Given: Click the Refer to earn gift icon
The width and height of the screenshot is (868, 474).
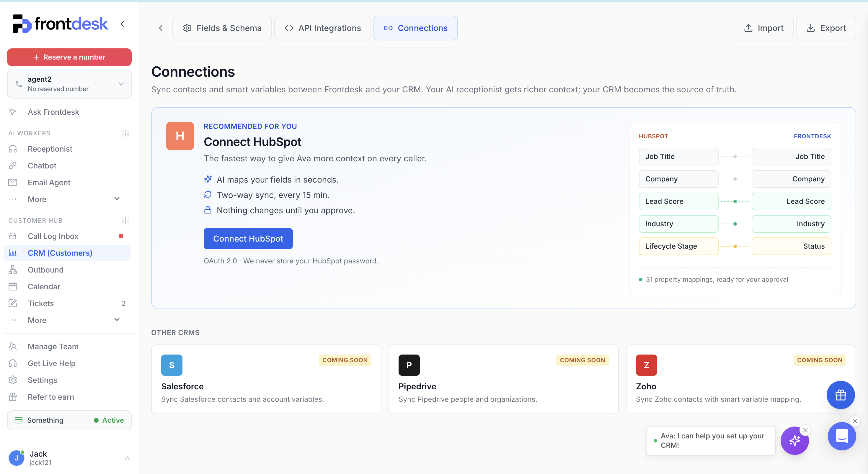Looking at the screenshot, I should pyautogui.click(x=13, y=397).
